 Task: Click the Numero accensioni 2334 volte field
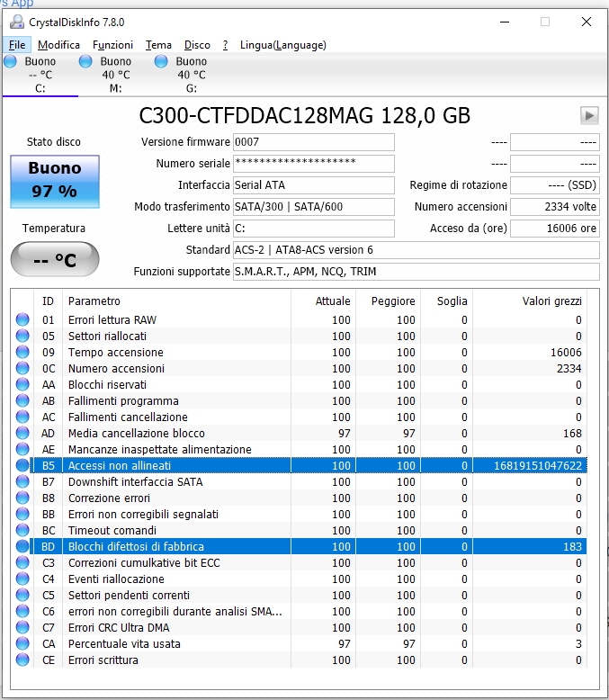(554, 207)
